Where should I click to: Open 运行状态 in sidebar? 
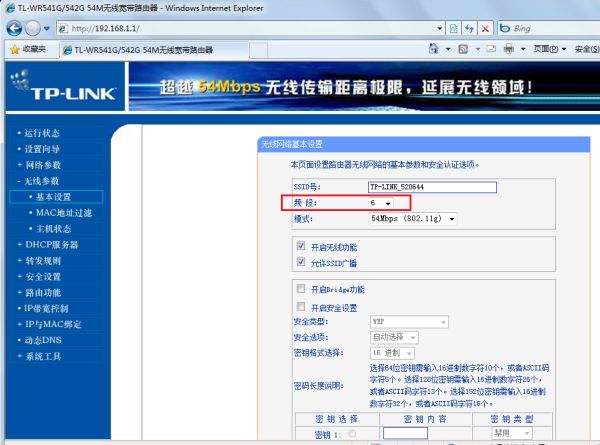[x=42, y=133]
